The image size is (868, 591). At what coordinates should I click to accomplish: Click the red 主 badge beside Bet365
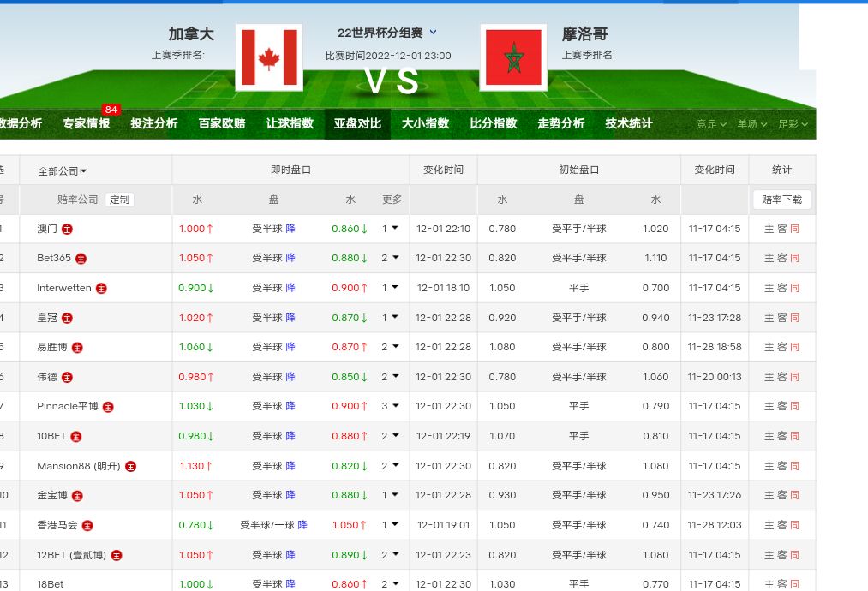tap(81, 259)
